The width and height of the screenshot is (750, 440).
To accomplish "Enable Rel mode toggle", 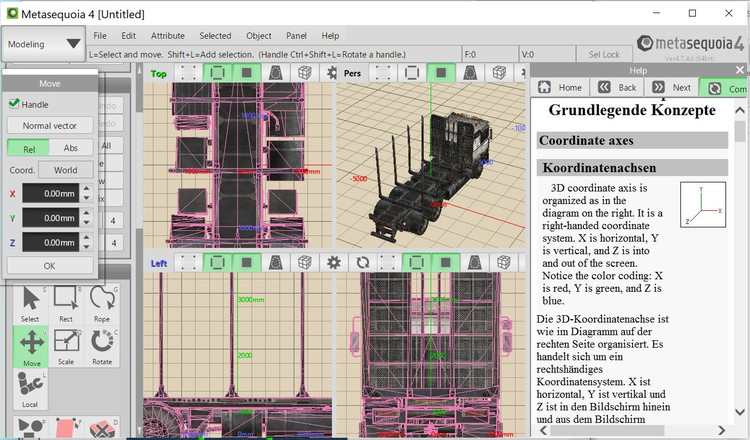I will click(28, 147).
